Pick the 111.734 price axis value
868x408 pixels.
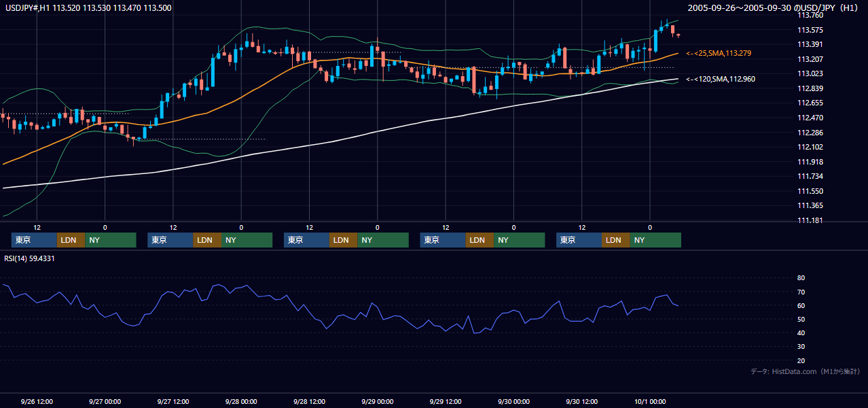(x=810, y=176)
